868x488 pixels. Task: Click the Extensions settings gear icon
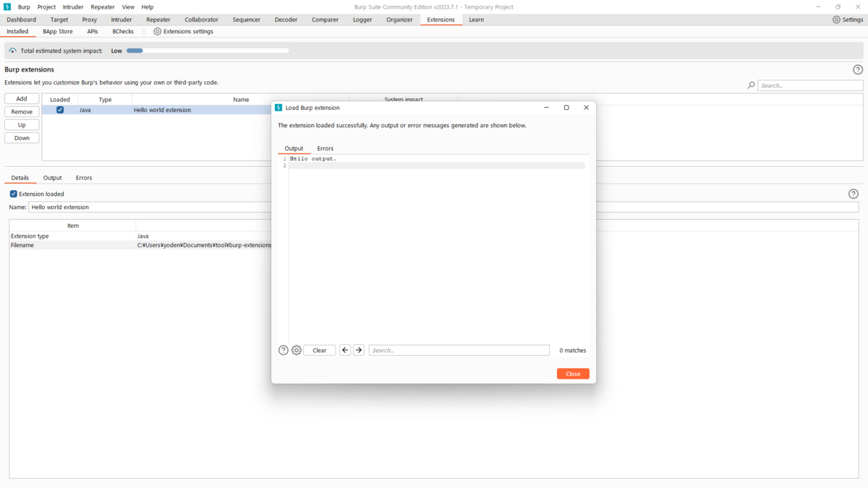pos(158,32)
